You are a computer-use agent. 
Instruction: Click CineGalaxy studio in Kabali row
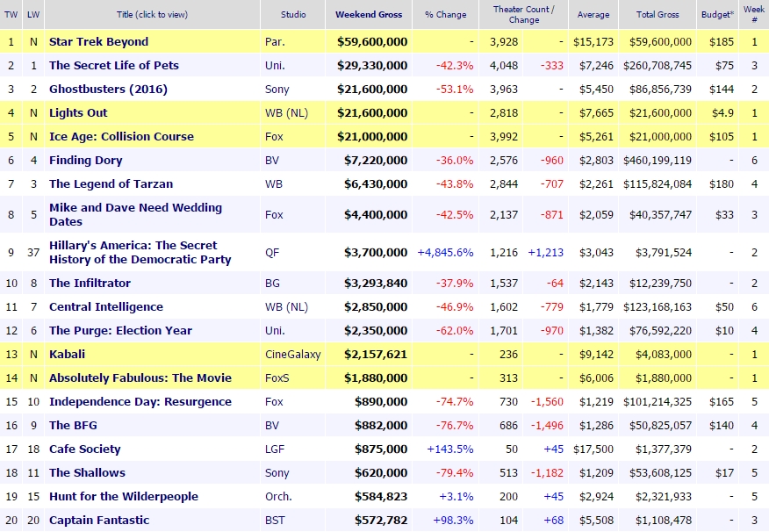(x=293, y=354)
